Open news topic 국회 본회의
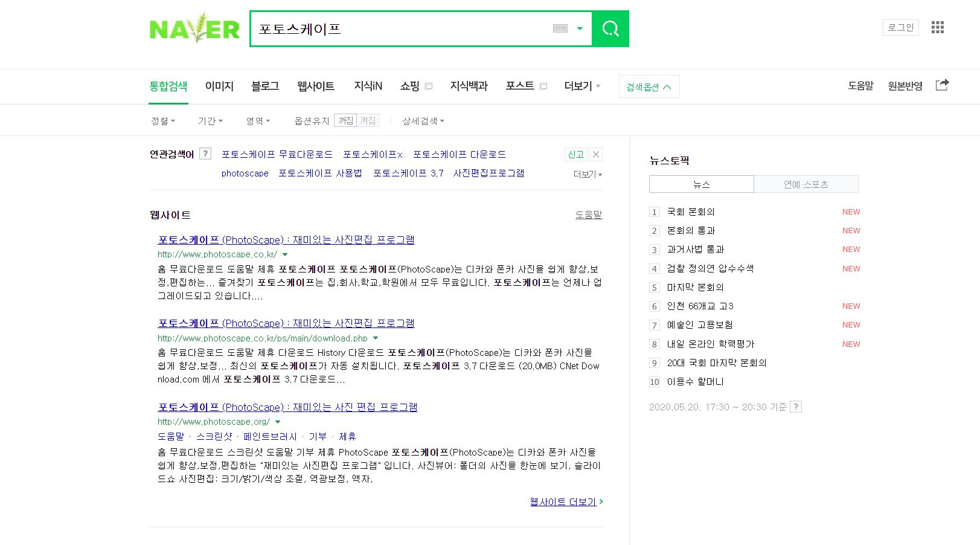980x545 pixels. [691, 211]
